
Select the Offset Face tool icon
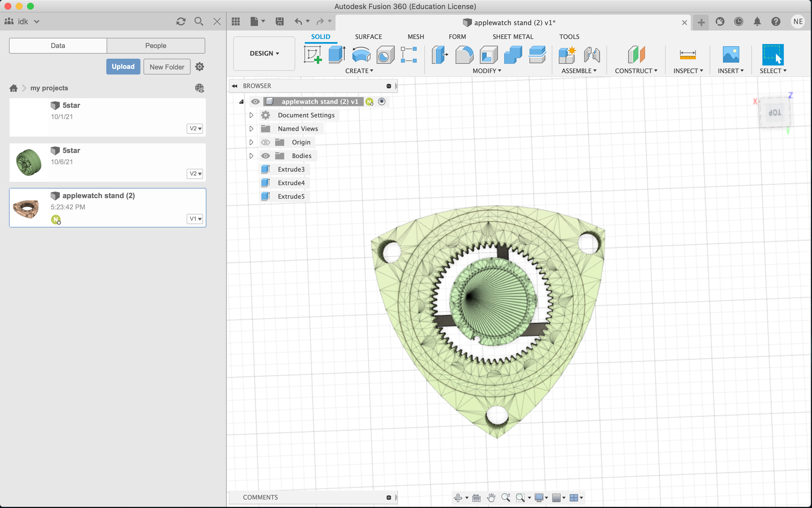537,55
